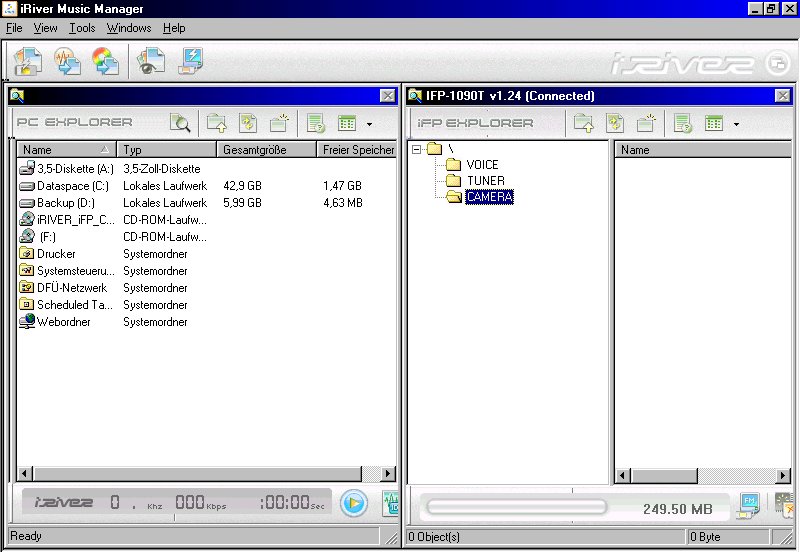Click the view mode icon in iFP Explorer toolbar
The width and height of the screenshot is (800, 552).
coord(714,123)
